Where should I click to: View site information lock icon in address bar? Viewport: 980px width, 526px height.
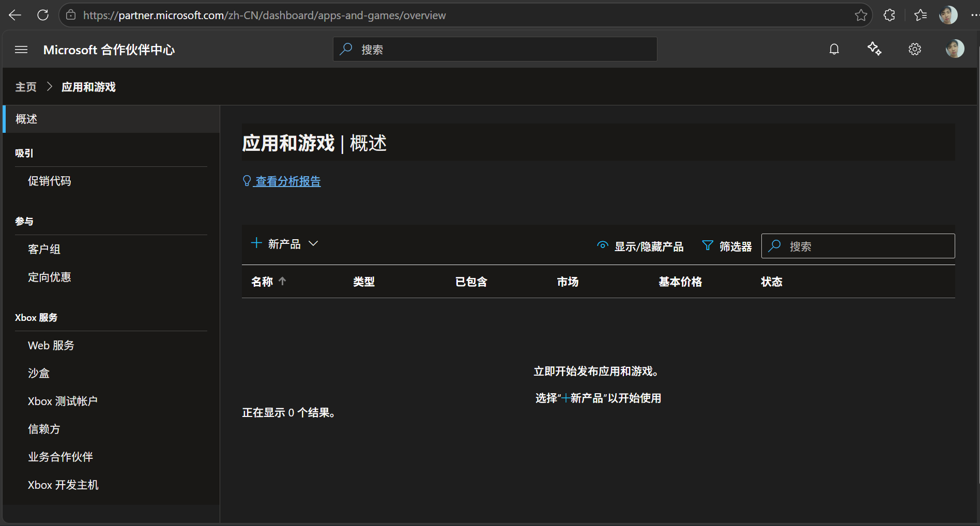(71, 16)
